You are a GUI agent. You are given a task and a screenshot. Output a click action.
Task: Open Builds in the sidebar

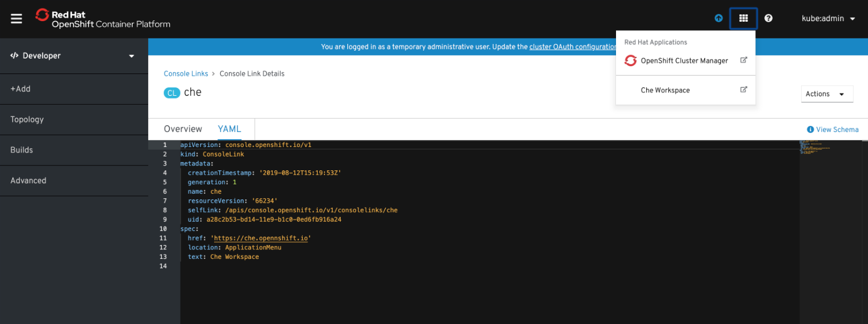[22, 150]
